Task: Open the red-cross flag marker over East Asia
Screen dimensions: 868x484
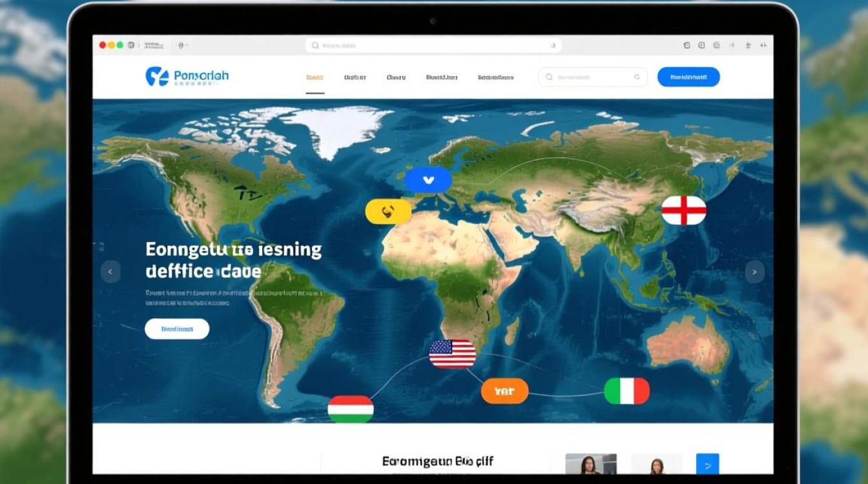Action: point(684,210)
